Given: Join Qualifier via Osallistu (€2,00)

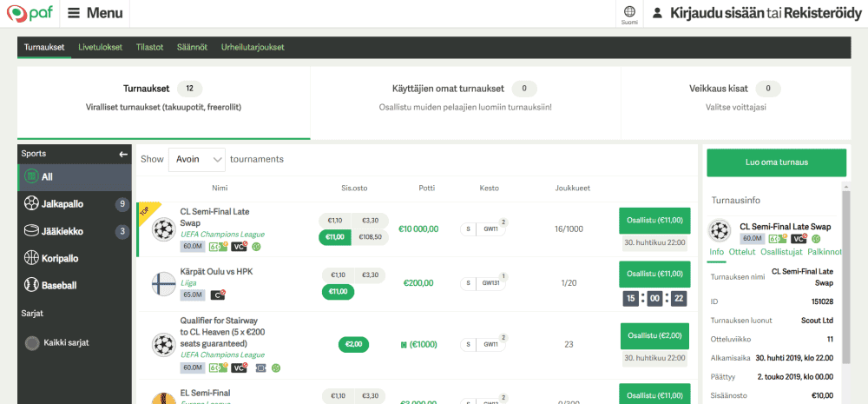Looking at the screenshot, I should coord(654,336).
